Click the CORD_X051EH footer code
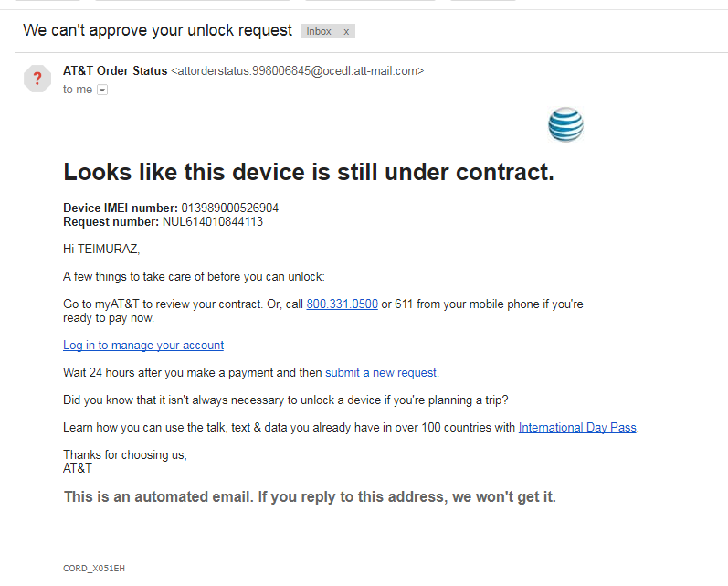 click(x=94, y=569)
